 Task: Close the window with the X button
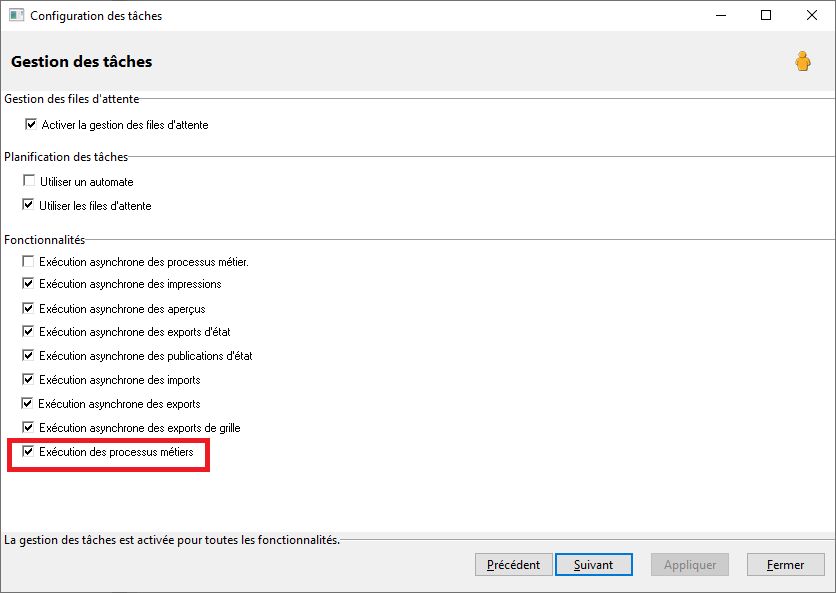click(x=811, y=15)
